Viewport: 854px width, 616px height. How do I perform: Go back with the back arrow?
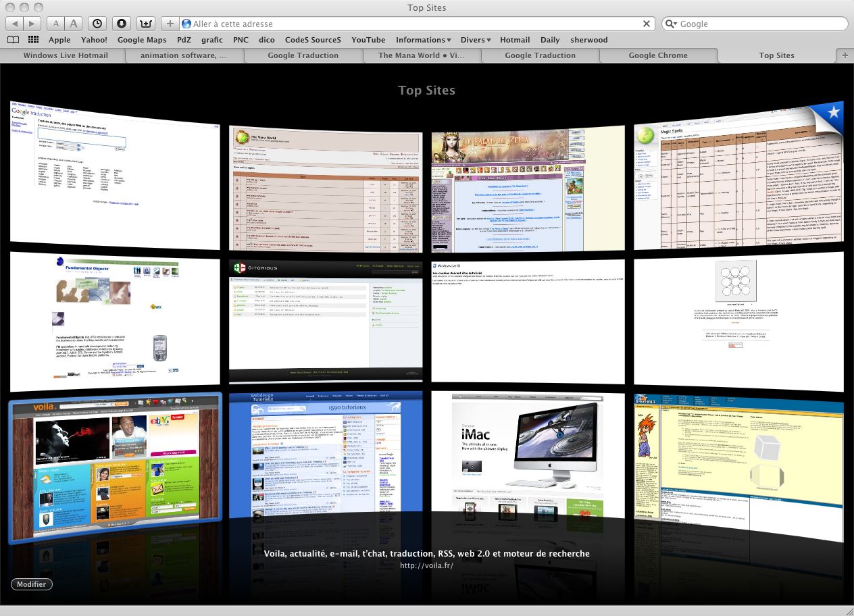(x=15, y=24)
